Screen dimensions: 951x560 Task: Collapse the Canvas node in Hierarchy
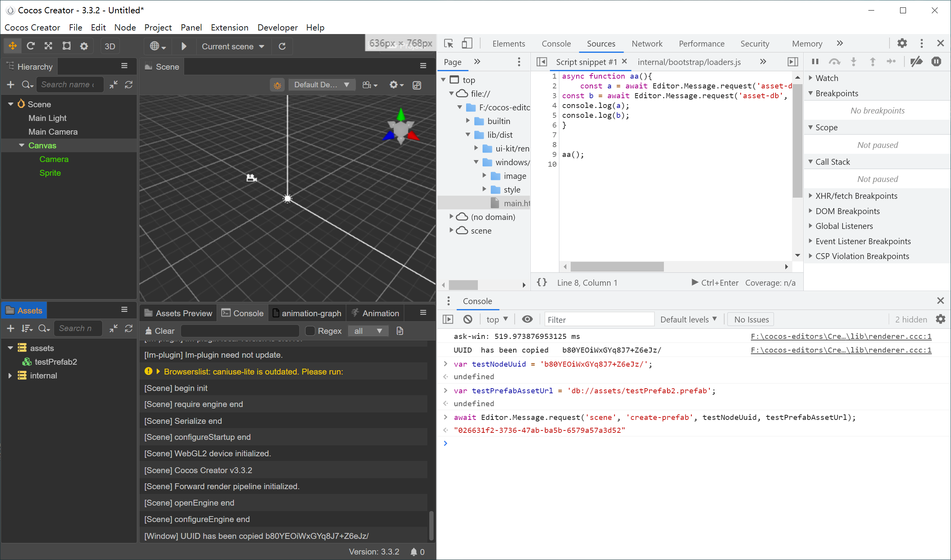[x=22, y=145]
